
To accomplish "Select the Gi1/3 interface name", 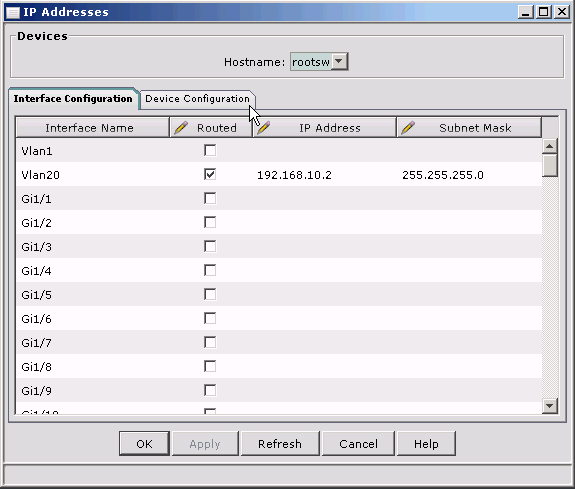I will click(x=36, y=247).
